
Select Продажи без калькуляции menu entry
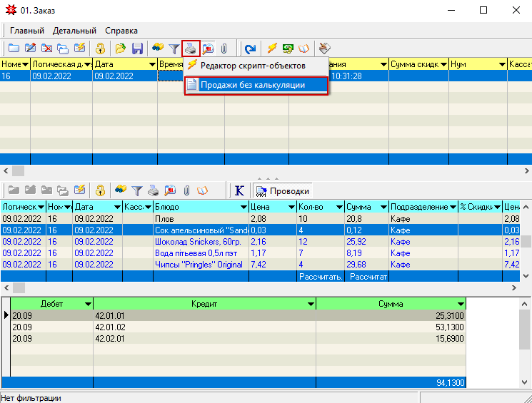pyautogui.click(x=252, y=85)
